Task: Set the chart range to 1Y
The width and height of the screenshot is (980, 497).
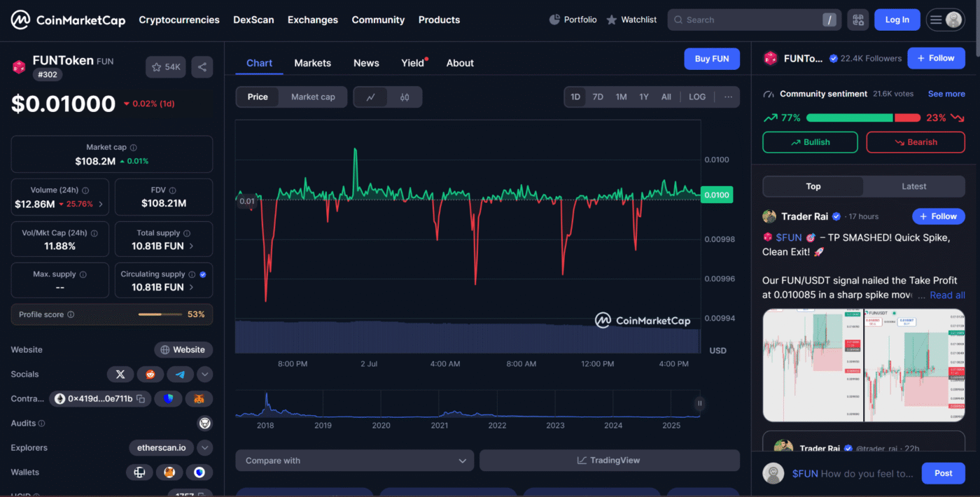Action: [644, 97]
